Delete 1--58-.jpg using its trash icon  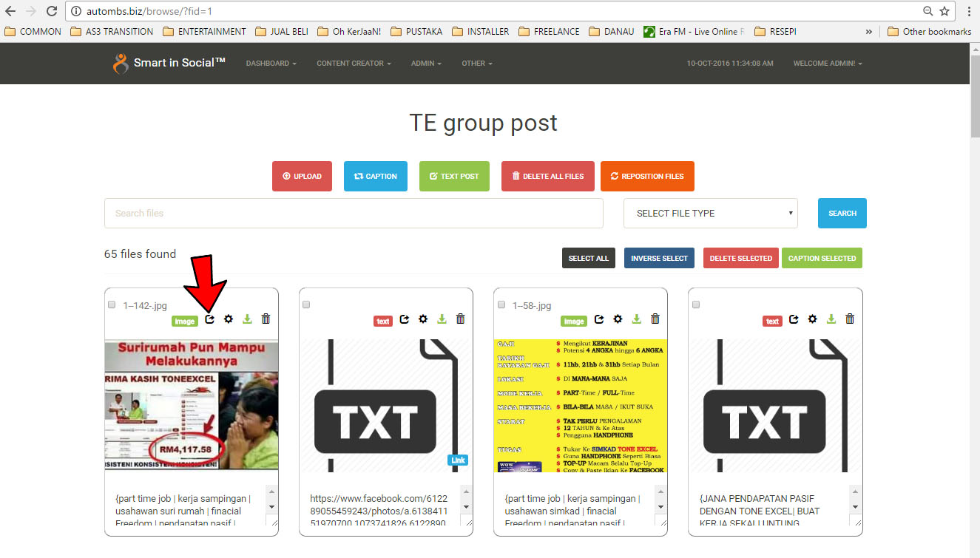pos(655,319)
